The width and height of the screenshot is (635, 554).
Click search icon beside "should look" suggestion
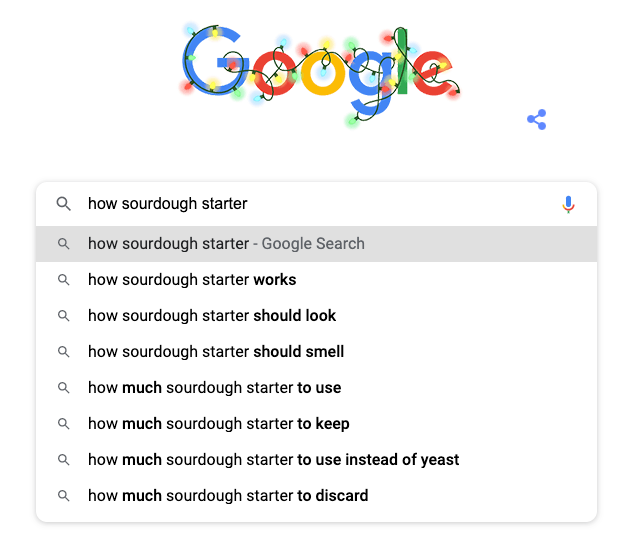[63, 316]
